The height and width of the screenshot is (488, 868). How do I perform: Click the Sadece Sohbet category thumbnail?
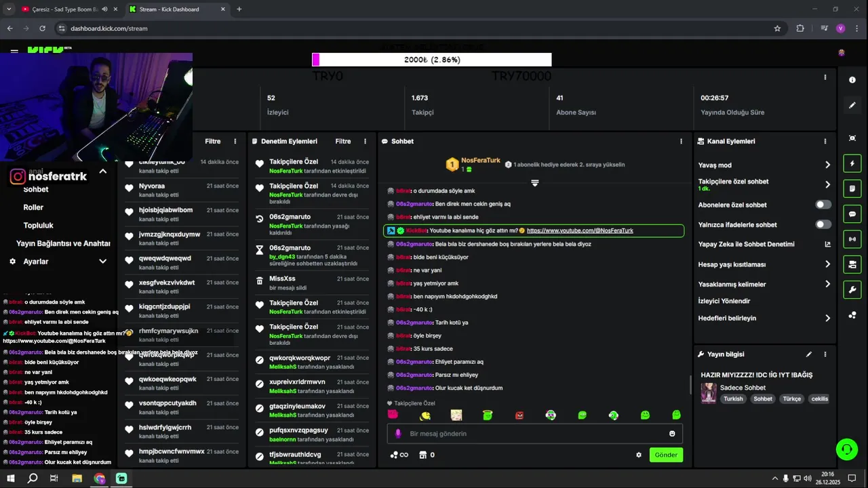tap(709, 393)
